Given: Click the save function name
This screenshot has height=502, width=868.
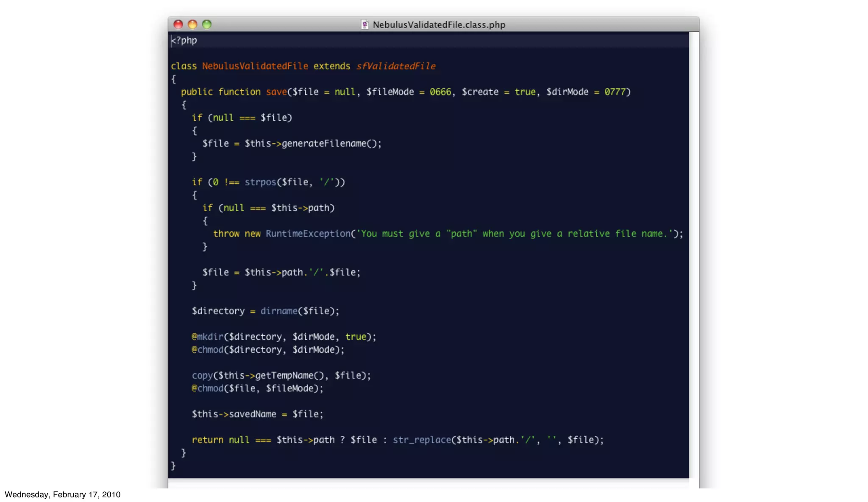Looking at the screenshot, I should coord(276,92).
